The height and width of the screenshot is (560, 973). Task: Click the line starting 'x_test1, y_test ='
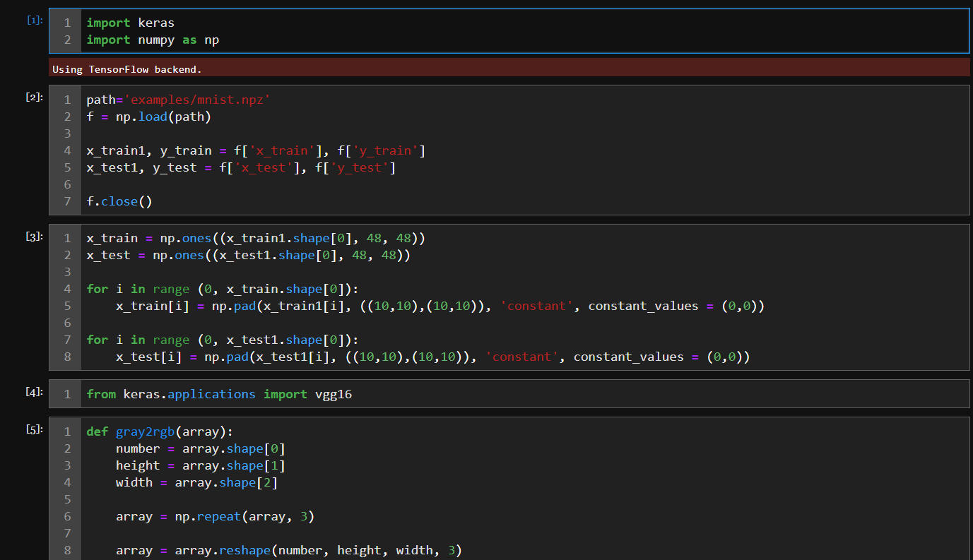click(240, 168)
